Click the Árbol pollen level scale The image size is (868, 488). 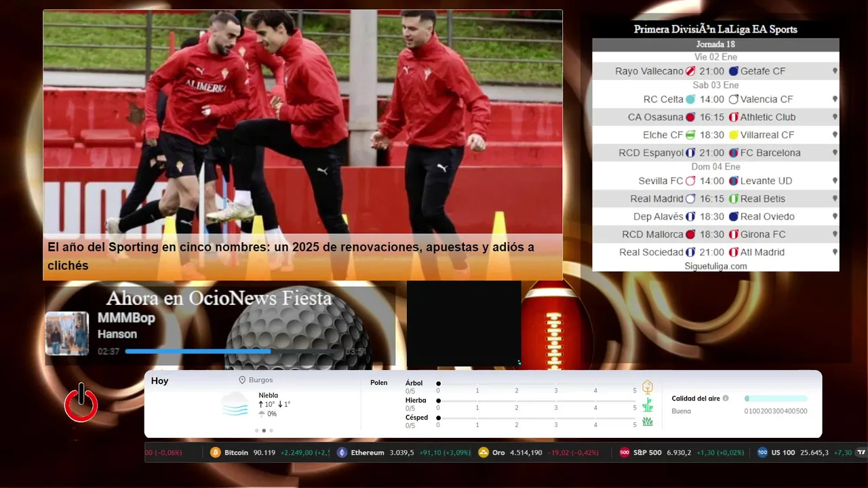[x=536, y=387]
